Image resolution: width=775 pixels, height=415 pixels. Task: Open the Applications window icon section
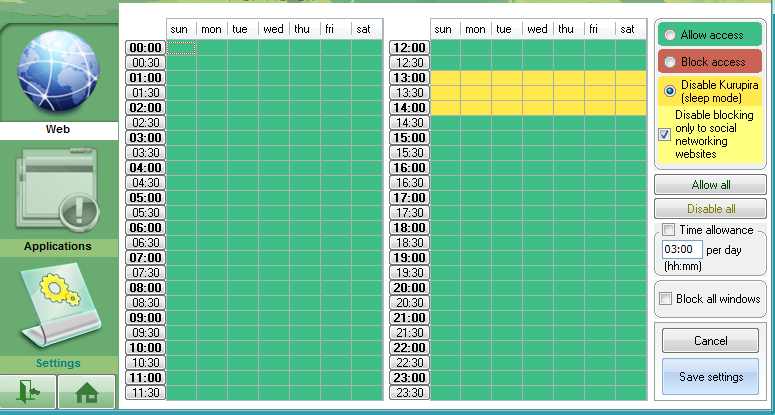(57, 191)
